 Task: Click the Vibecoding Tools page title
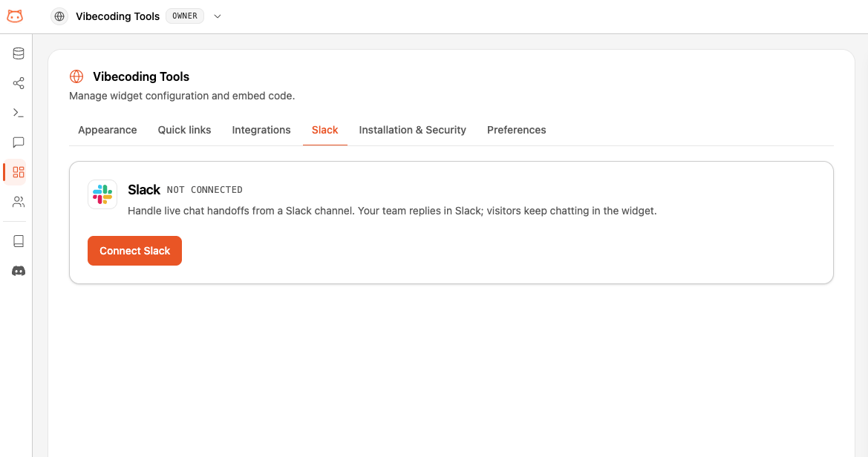[x=141, y=77]
